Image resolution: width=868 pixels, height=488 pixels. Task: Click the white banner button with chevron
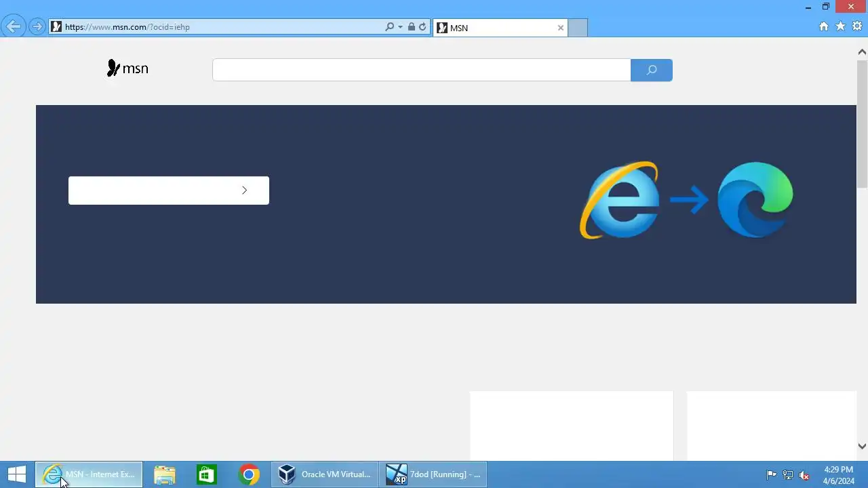pyautogui.click(x=169, y=190)
